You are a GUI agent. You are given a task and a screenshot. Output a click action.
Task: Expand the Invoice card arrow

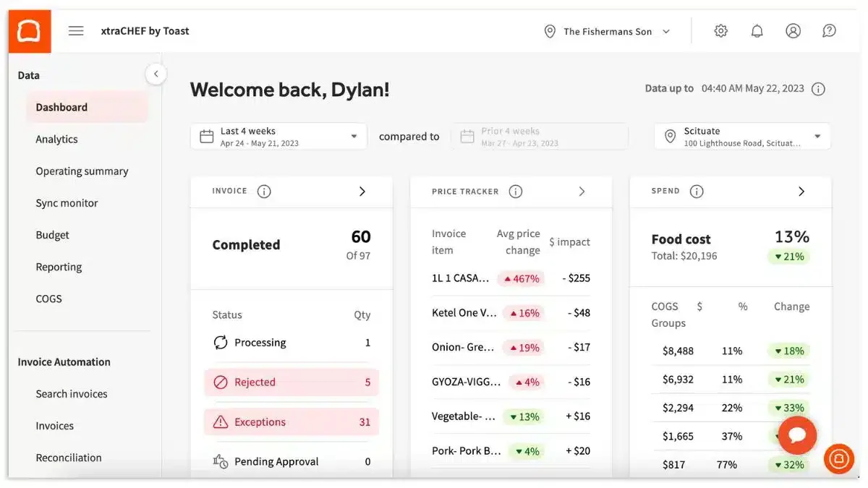(362, 192)
